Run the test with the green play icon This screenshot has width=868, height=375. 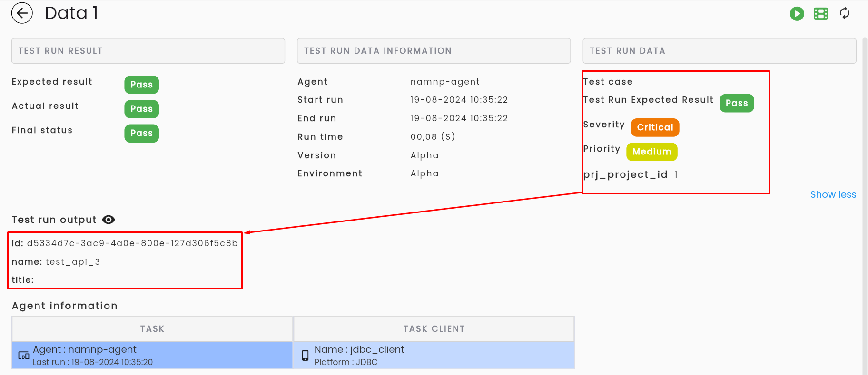tap(797, 14)
